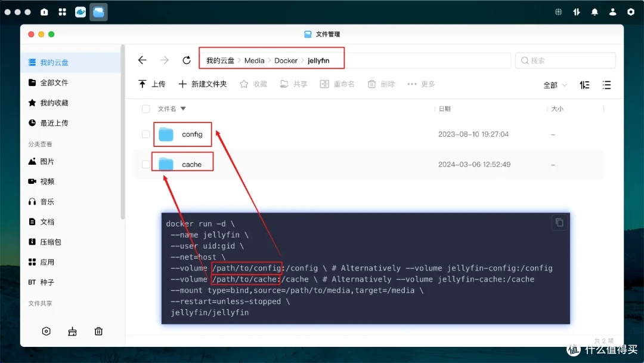Click the 文件管理 window title icon
The image size is (644, 363).
[x=308, y=34]
